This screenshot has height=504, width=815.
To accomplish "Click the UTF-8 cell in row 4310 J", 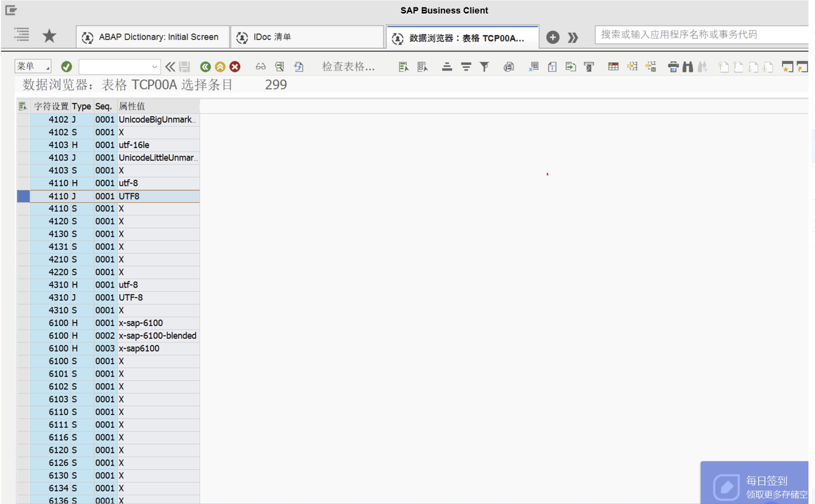I will coord(158,298).
